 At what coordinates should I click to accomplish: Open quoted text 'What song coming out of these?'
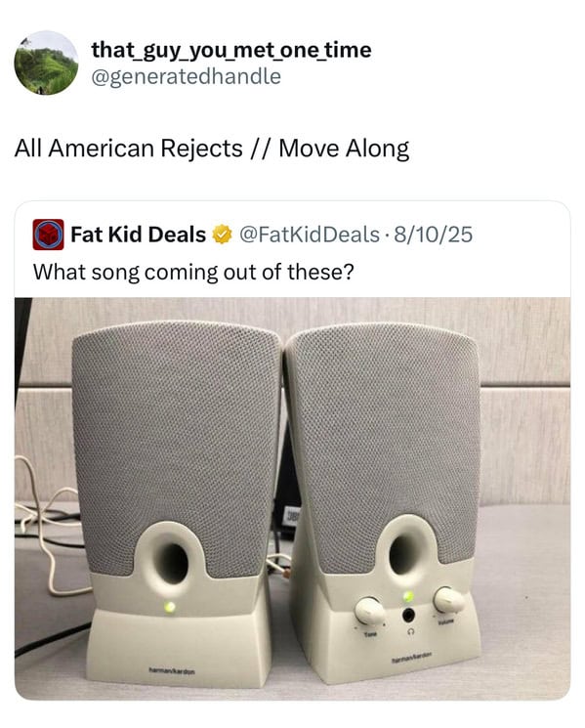pos(193,272)
